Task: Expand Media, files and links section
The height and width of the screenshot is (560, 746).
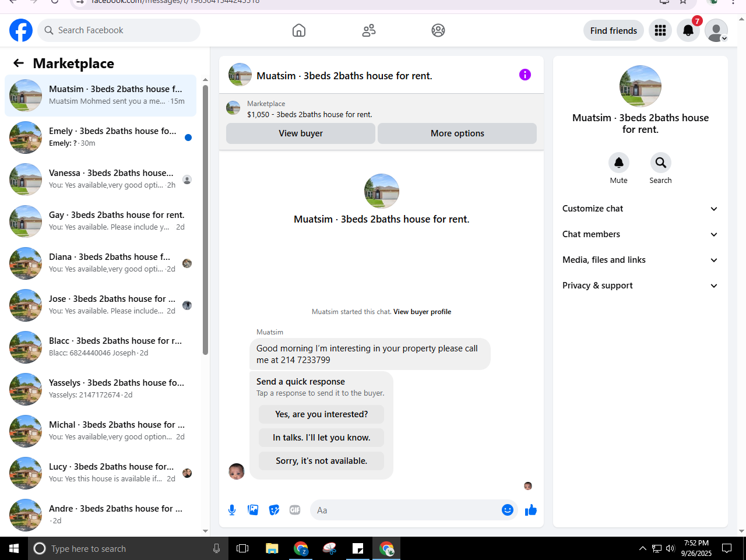Action: click(640, 260)
